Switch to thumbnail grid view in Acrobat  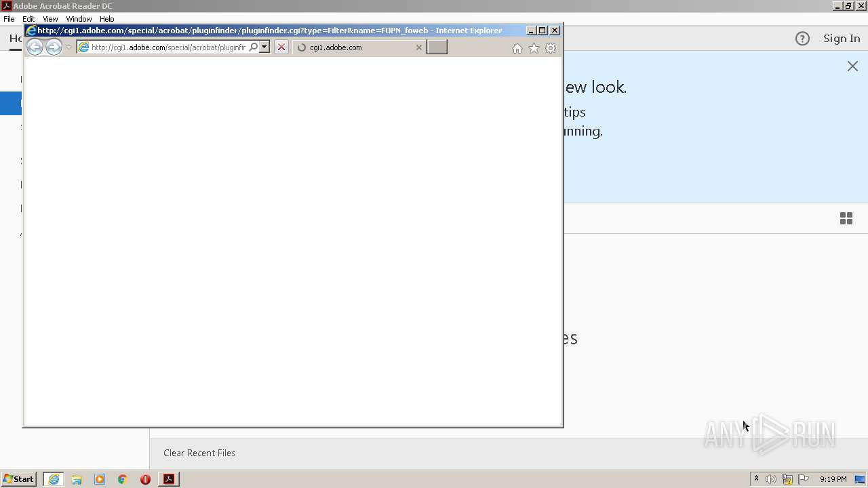(846, 218)
